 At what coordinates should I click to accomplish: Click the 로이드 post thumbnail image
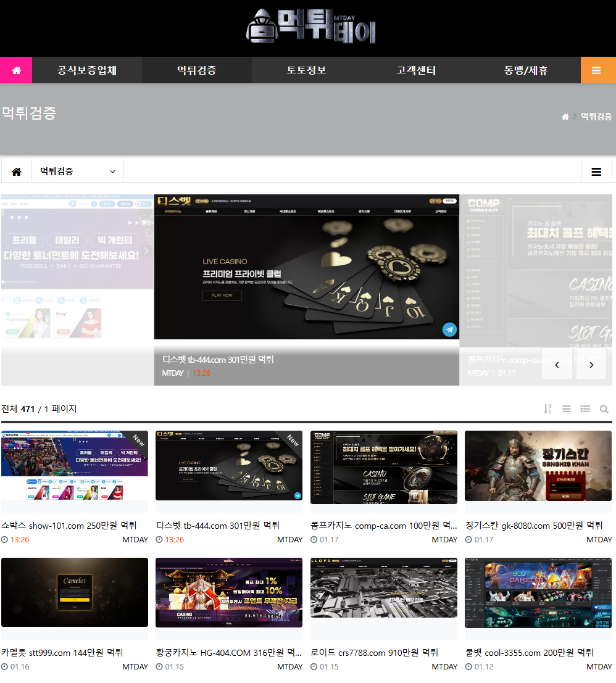point(383,592)
